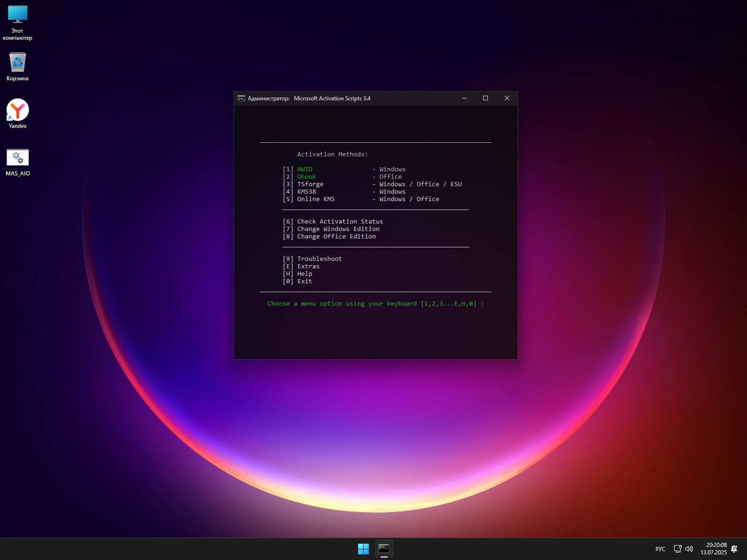Open the network tray icon
This screenshot has width=747, height=560.
[678, 549]
